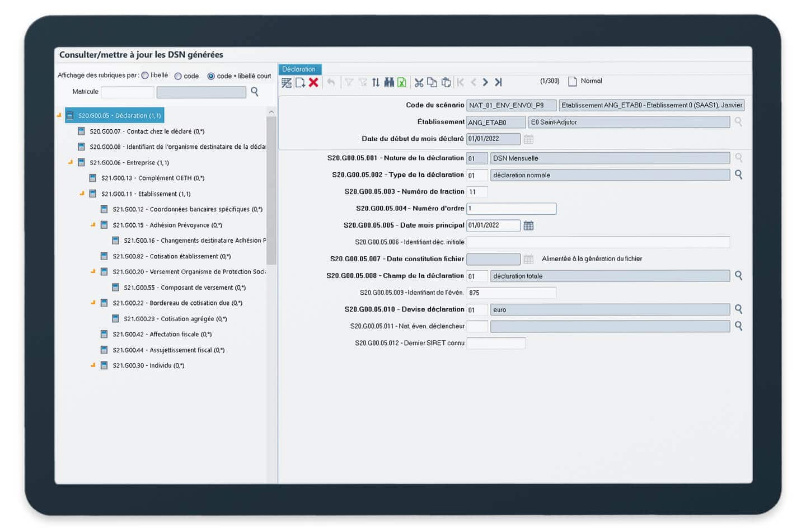Expand the S21.G00.30 Individu node
This screenshot has height=532, width=806.
pyautogui.click(x=93, y=365)
